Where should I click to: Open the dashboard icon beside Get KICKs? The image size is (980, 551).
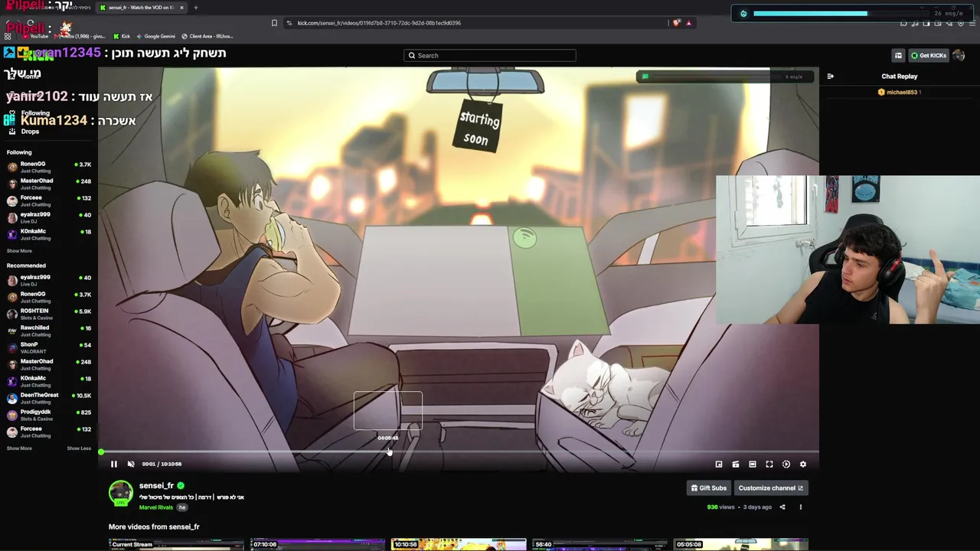coord(898,55)
